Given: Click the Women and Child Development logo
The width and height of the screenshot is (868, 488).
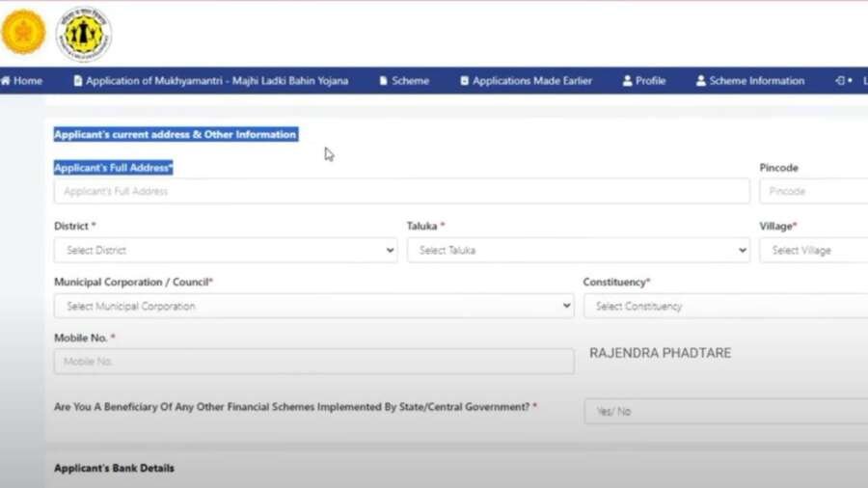Looking at the screenshot, I should click(x=84, y=35).
